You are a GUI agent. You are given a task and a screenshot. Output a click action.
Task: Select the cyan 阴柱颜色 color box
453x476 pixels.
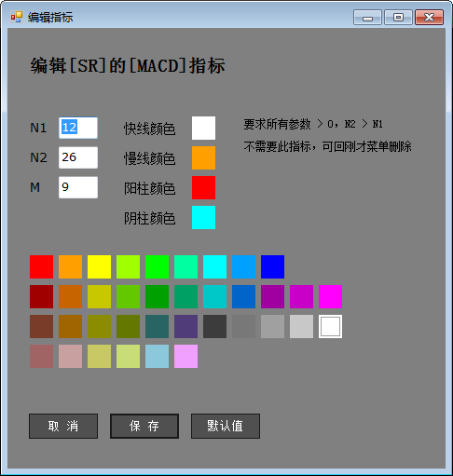coord(203,217)
